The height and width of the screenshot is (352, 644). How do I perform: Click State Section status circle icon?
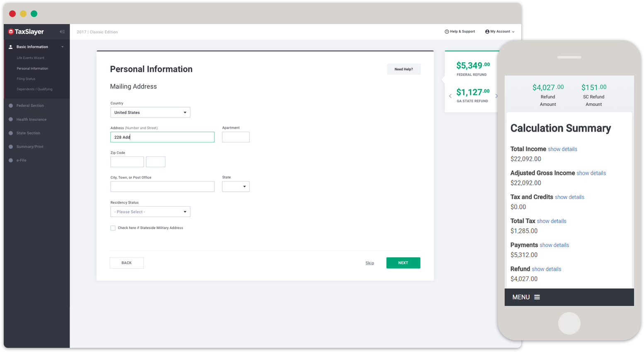11,133
